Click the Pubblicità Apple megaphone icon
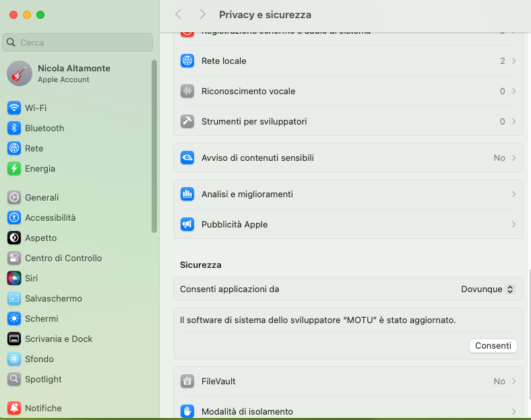The width and height of the screenshot is (531, 420). [187, 224]
